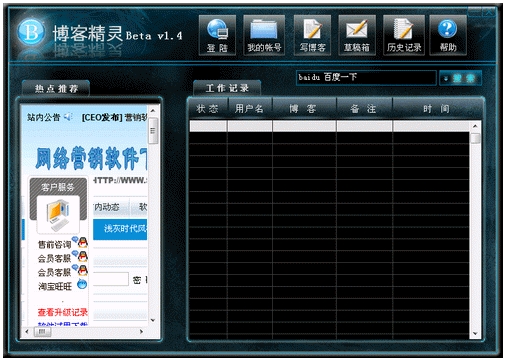Select the first empty row's 状态 cell

[208, 126]
